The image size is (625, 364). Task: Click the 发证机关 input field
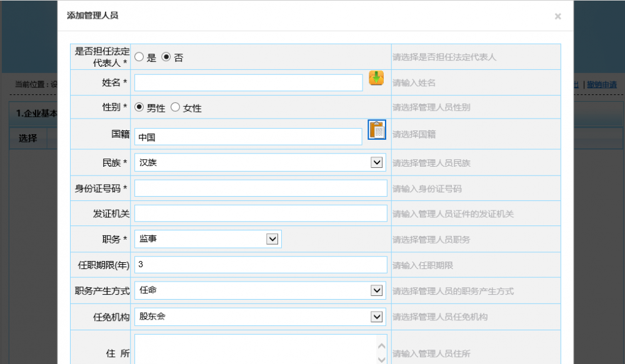click(261, 214)
